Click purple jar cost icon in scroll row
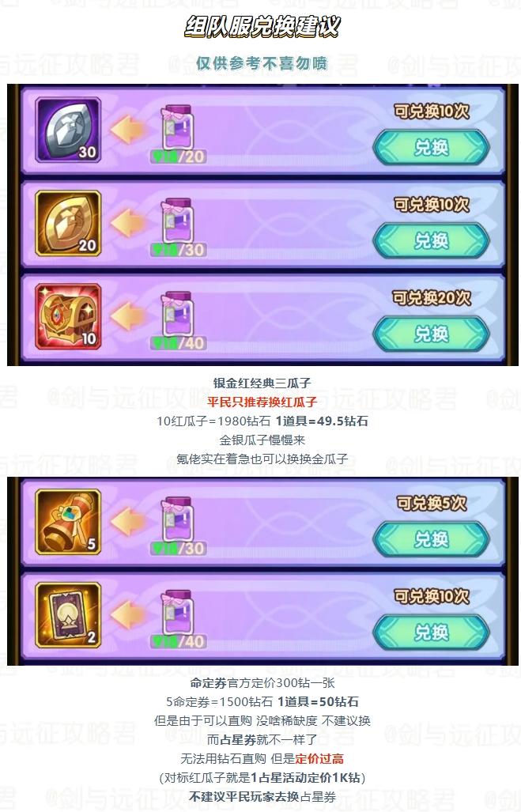 (x=177, y=519)
